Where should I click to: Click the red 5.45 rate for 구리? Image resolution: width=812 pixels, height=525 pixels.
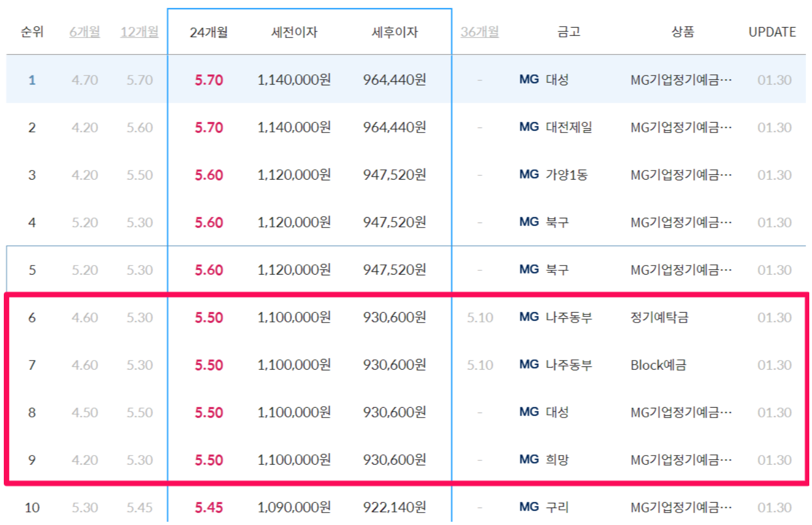click(x=209, y=508)
